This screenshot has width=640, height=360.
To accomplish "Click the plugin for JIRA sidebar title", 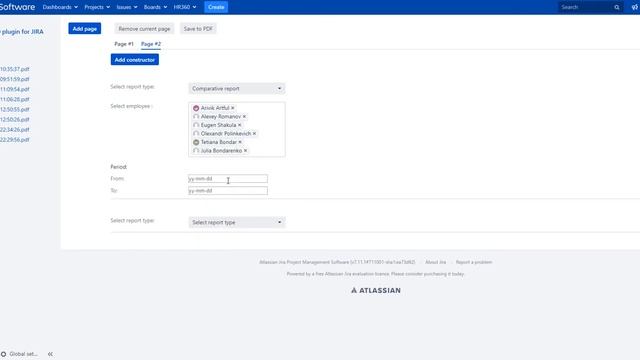I will [22, 32].
